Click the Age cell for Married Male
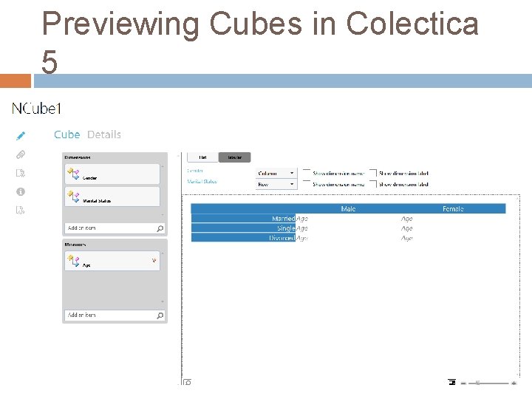The width and height of the screenshot is (532, 399). (302, 219)
